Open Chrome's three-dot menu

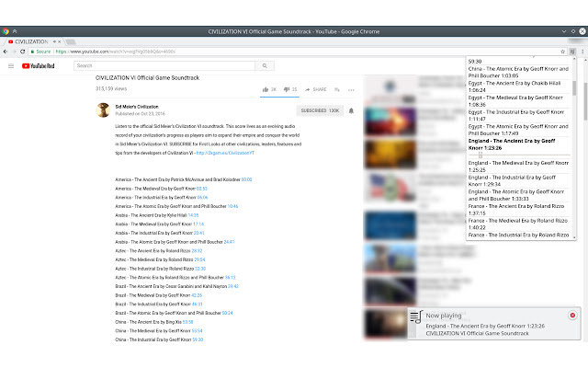[582, 52]
